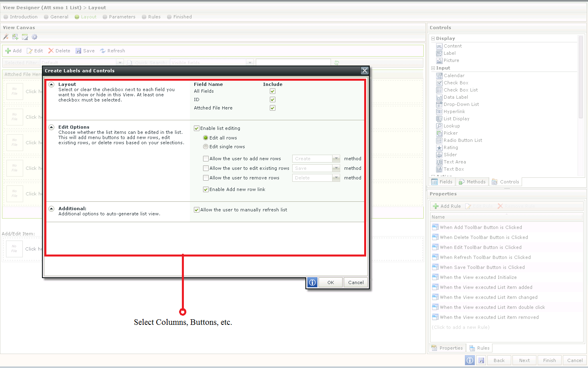
Task: Click the Next wizard button
Action: point(524,360)
